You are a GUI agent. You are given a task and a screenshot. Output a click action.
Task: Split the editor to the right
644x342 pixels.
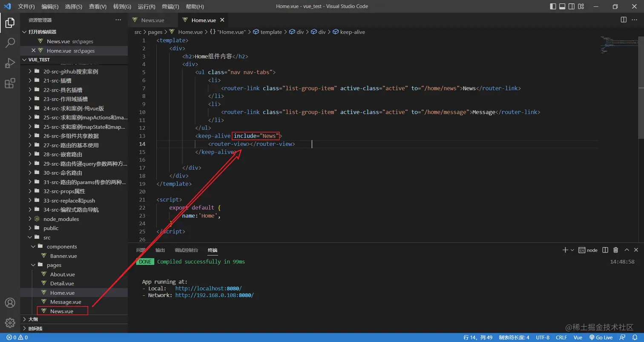(x=624, y=20)
